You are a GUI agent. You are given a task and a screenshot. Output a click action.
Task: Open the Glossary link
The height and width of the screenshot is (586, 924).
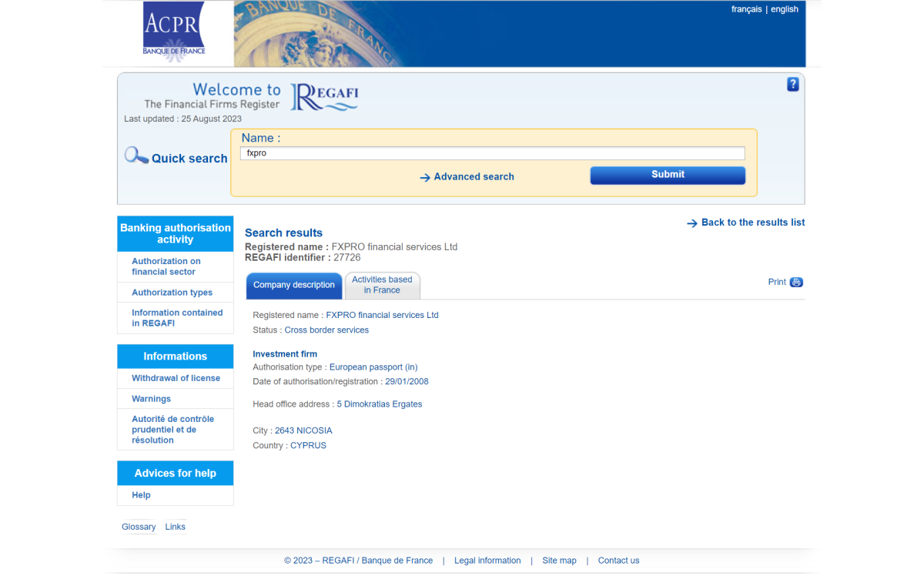click(x=139, y=527)
